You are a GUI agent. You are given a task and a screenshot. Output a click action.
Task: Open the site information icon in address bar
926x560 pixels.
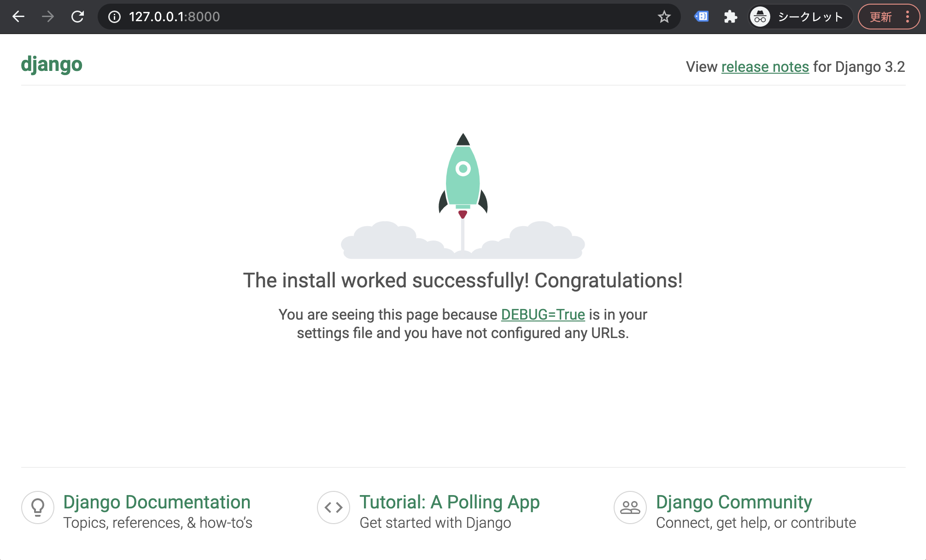(x=114, y=17)
